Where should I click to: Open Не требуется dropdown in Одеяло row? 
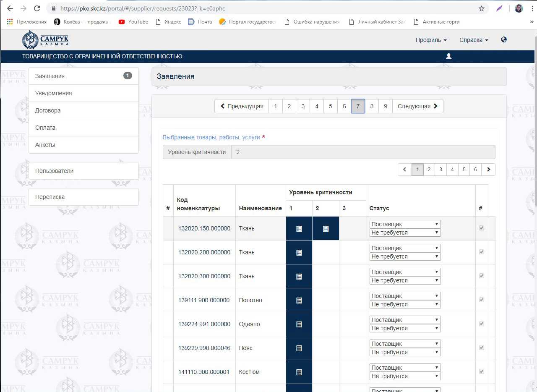click(x=405, y=328)
